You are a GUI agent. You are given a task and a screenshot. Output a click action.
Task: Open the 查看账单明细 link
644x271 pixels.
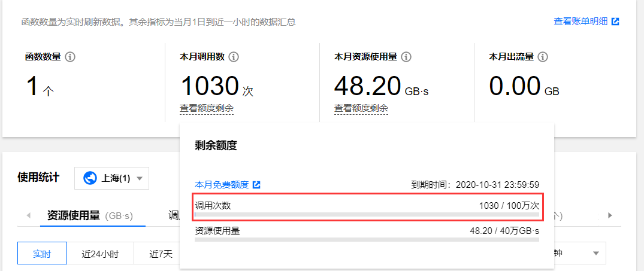580,22
